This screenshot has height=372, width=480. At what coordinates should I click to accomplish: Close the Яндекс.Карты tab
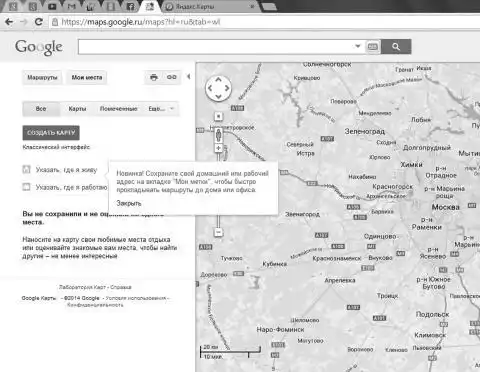tap(252, 6)
